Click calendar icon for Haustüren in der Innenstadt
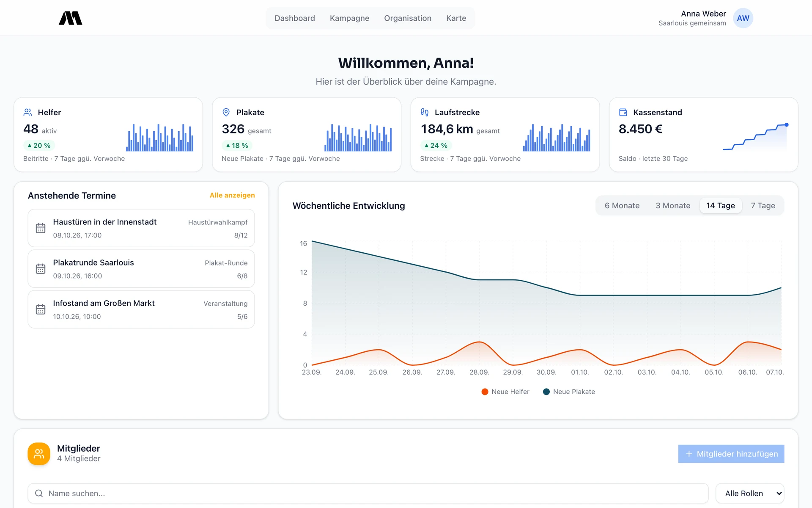 pos(41,228)
